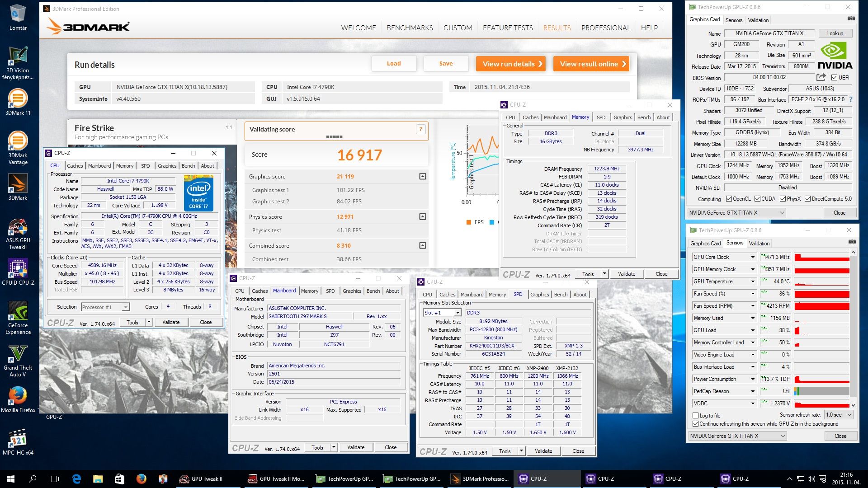Click the GPU Name field in GPU-Z

click(769, 33)
